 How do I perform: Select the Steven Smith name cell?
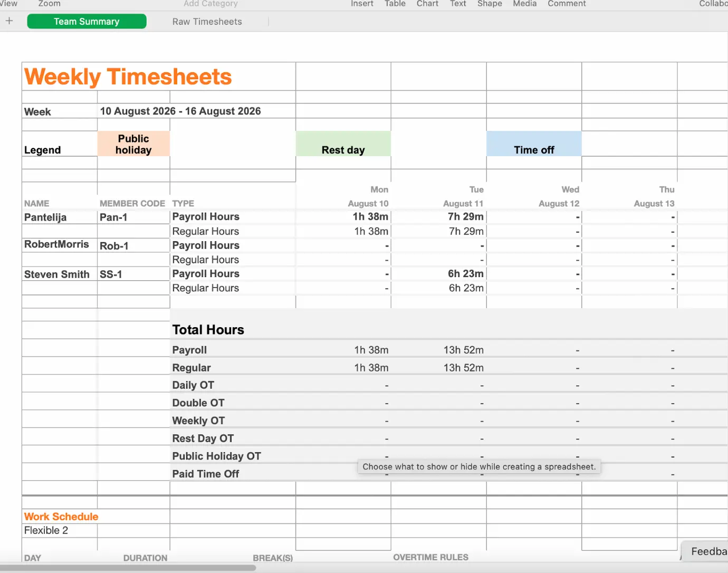[x=60, y=274]
